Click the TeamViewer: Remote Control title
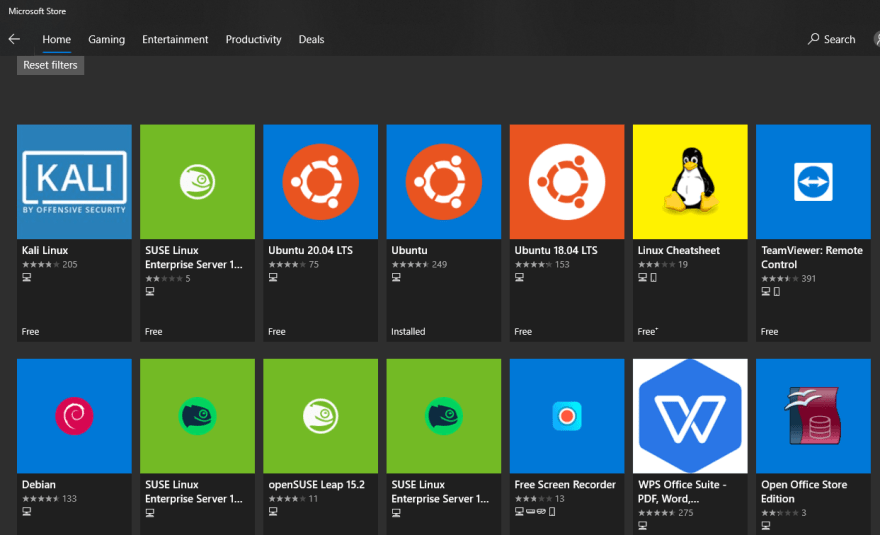This screenshot has width=880, height=535. coord(812,257)
